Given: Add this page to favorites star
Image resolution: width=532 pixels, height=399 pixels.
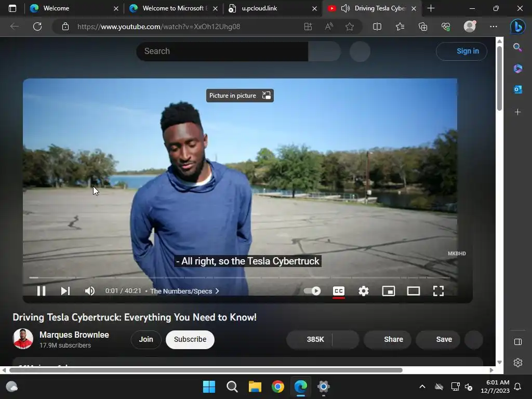Looking at the screenshot, I should (350, 26).
